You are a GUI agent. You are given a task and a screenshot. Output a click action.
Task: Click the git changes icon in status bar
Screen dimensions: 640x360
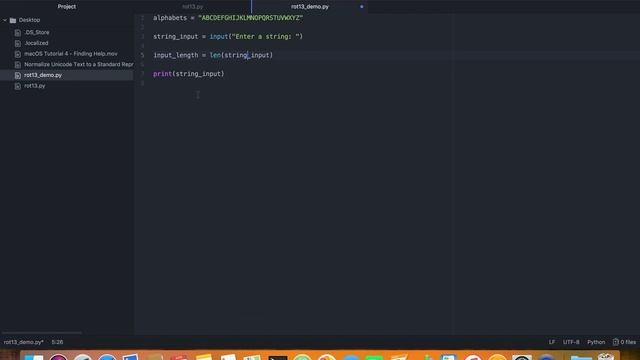(x=616, y=342)
